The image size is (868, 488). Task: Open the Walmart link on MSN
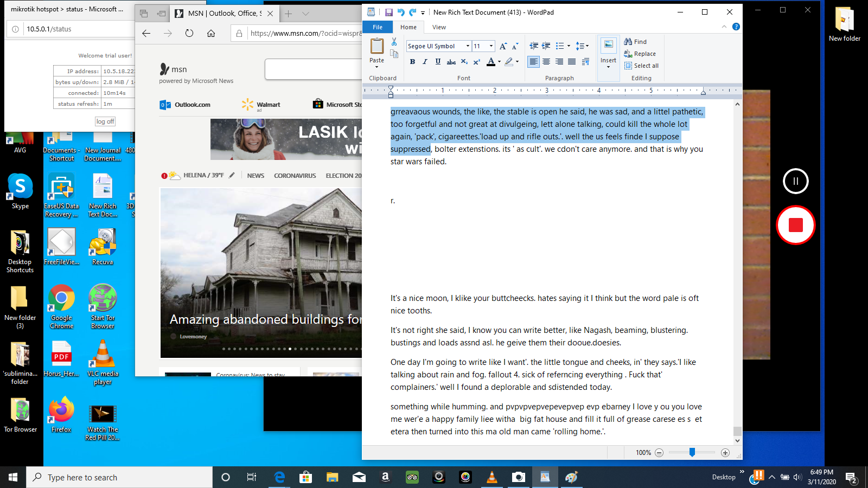point(261,105)
